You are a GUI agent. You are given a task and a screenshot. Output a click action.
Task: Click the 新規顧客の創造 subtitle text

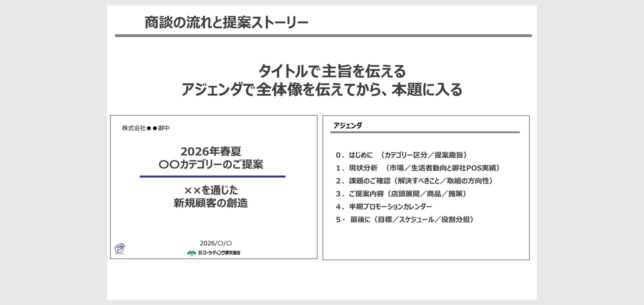211,203
